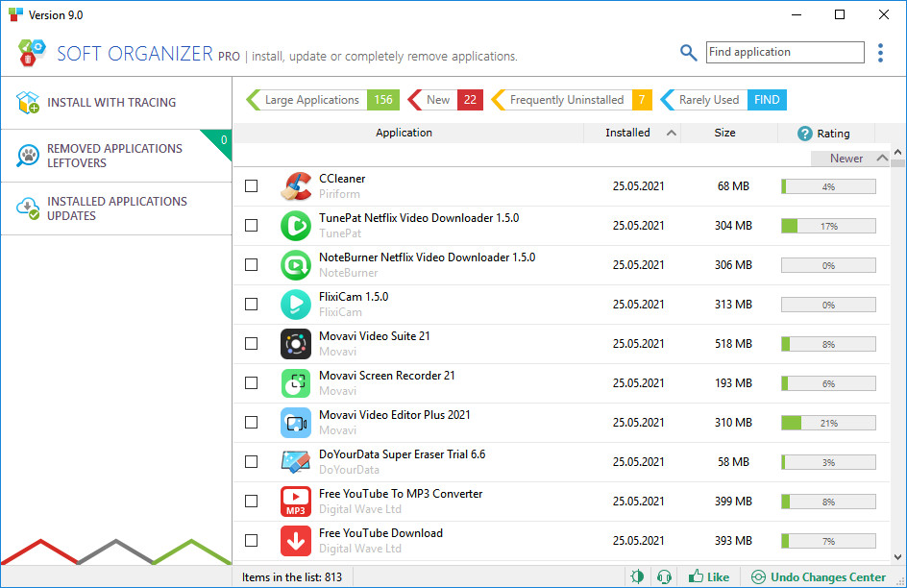
Task: Click the 518 MB size for Movavi Video Suite
Action: [733, 343]
